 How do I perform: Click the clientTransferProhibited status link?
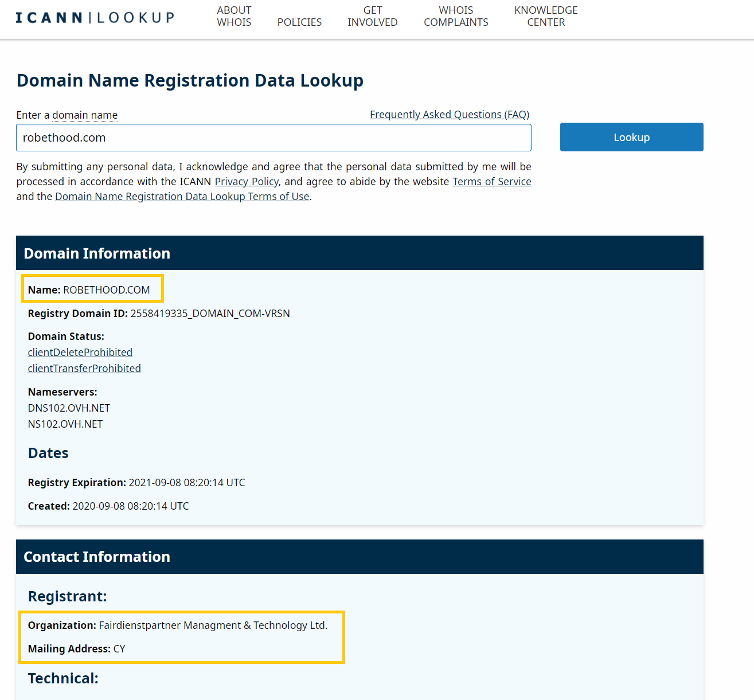[84, 369]
